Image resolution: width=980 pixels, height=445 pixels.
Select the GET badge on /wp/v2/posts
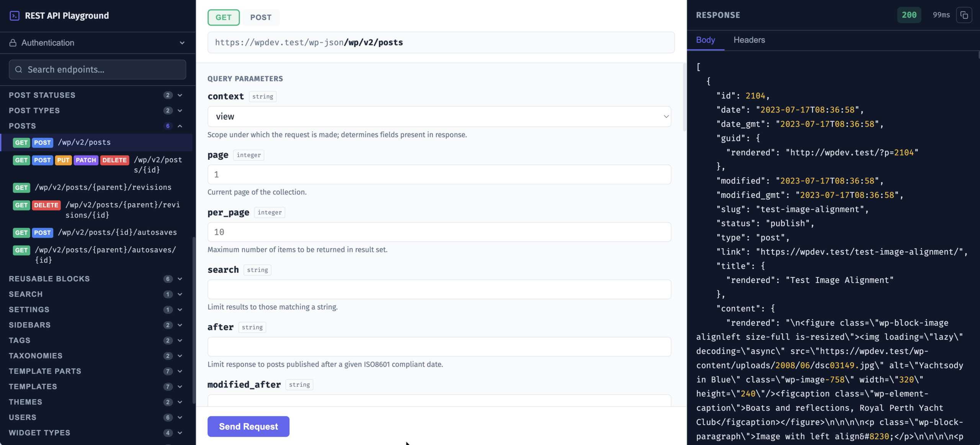click(21, 142)
